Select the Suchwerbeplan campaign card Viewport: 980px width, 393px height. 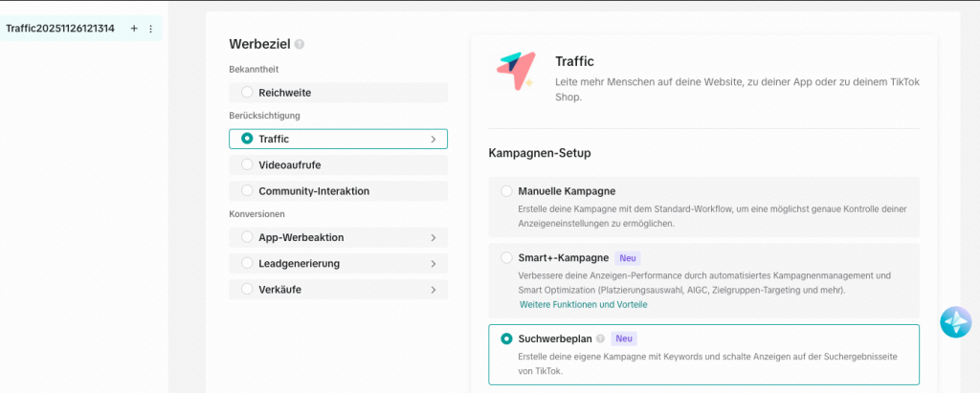pos(703,356)
